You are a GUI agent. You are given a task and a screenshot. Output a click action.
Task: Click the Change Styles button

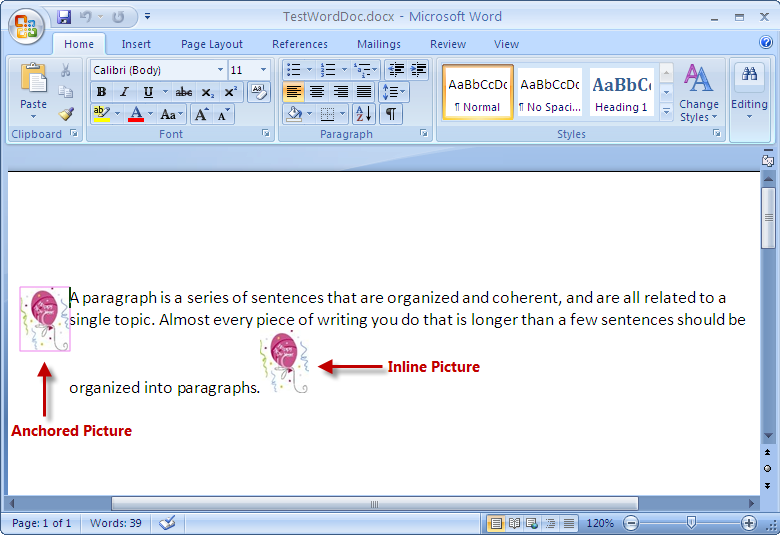698,93
